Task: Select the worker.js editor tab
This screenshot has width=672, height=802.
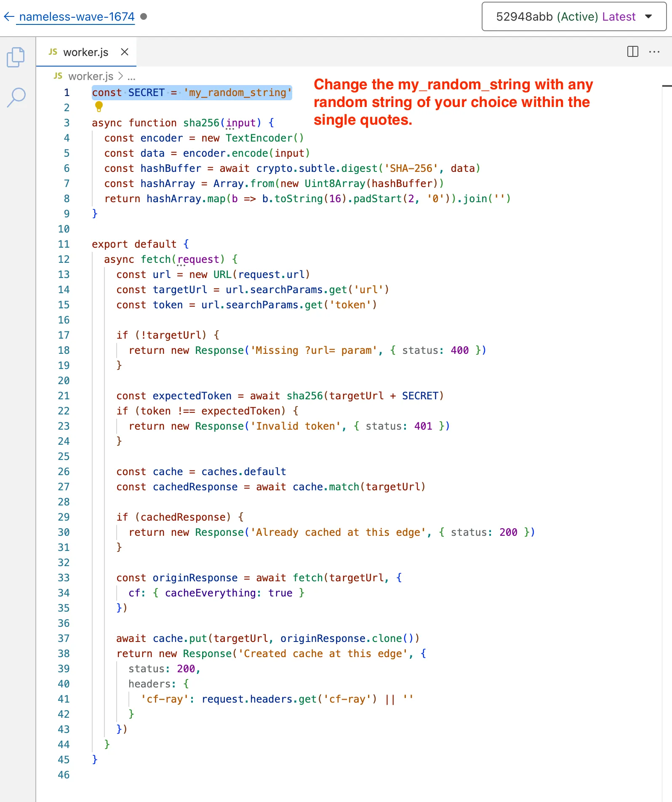Action: 86,52
